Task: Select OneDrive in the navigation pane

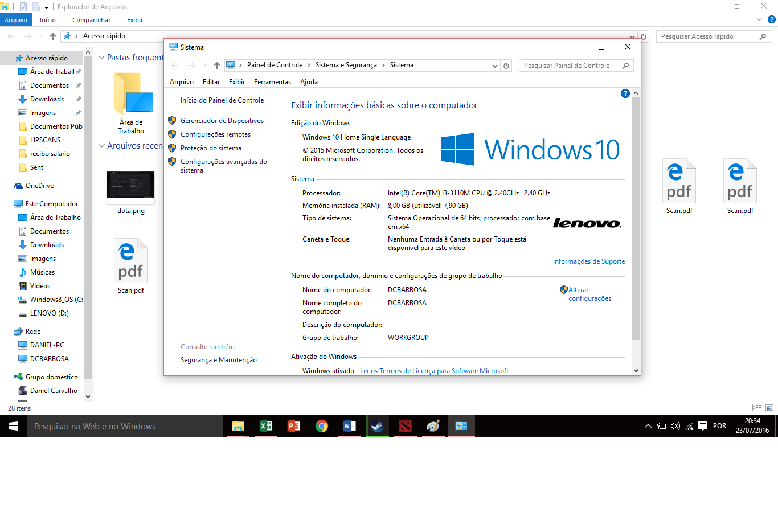Action: (39, 186)
